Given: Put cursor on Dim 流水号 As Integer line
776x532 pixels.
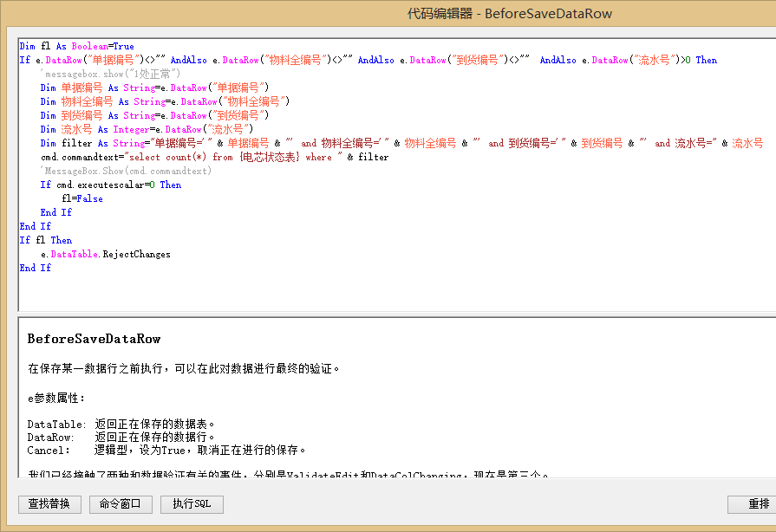Looking at the screenshot, I should (x=146, y=129).
